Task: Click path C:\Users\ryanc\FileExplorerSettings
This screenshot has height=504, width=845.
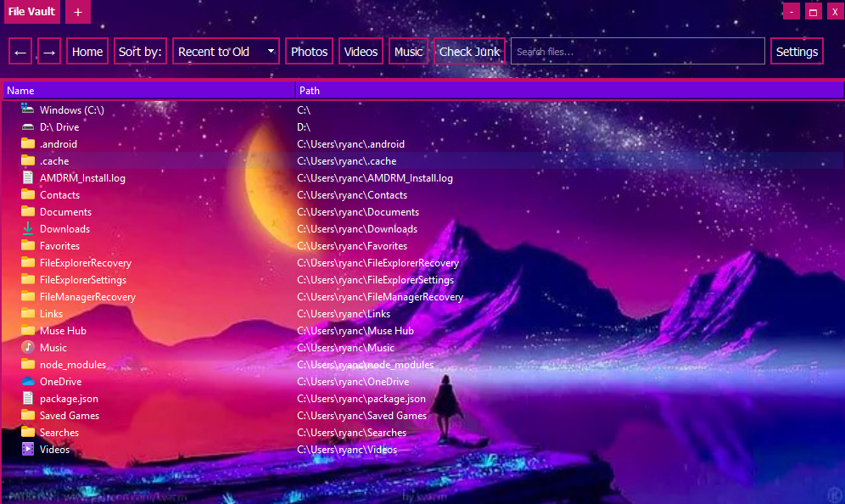Action: (x=375, y=280)
